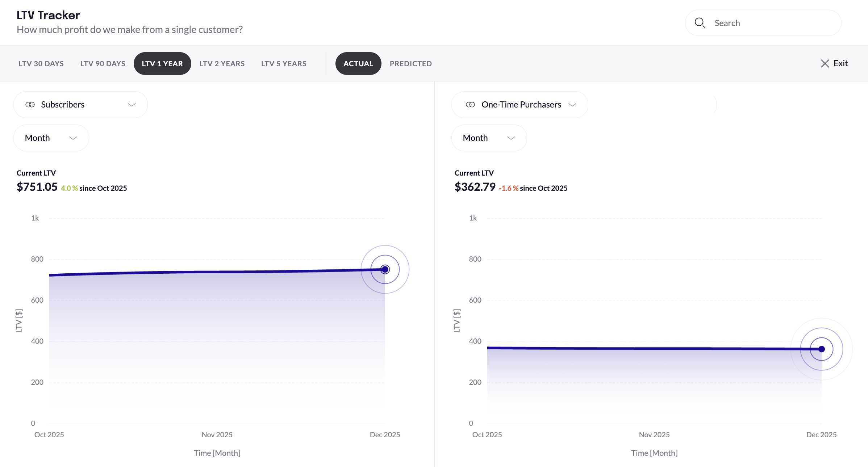868x467 pixels.
Task: Switch to Actual LTV values
Action: pyautogui.click(x=358, y=64)
